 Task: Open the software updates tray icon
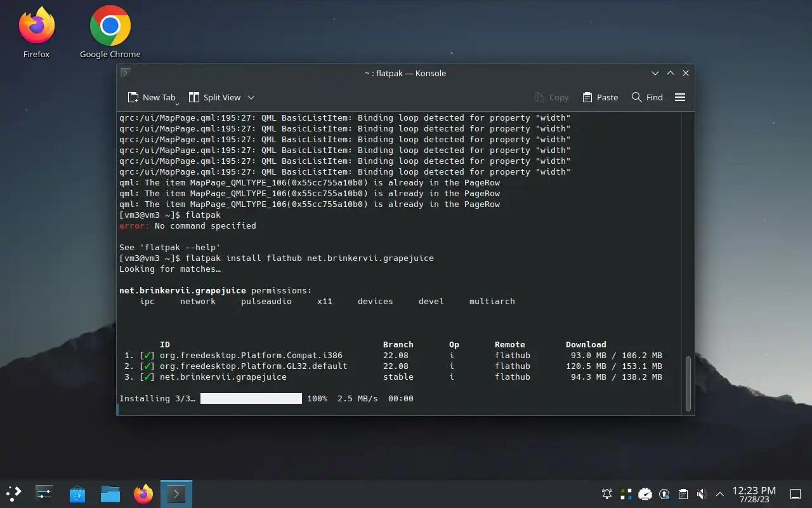point(664,493)
